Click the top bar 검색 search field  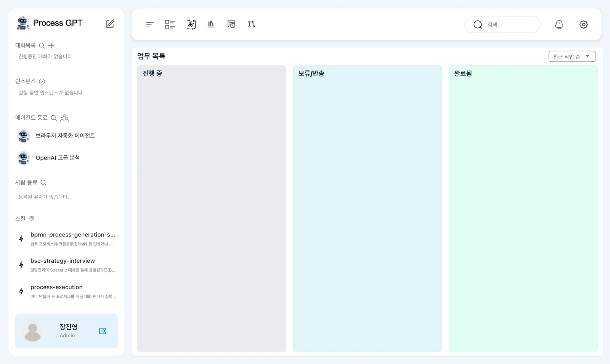tap(502, 24)
